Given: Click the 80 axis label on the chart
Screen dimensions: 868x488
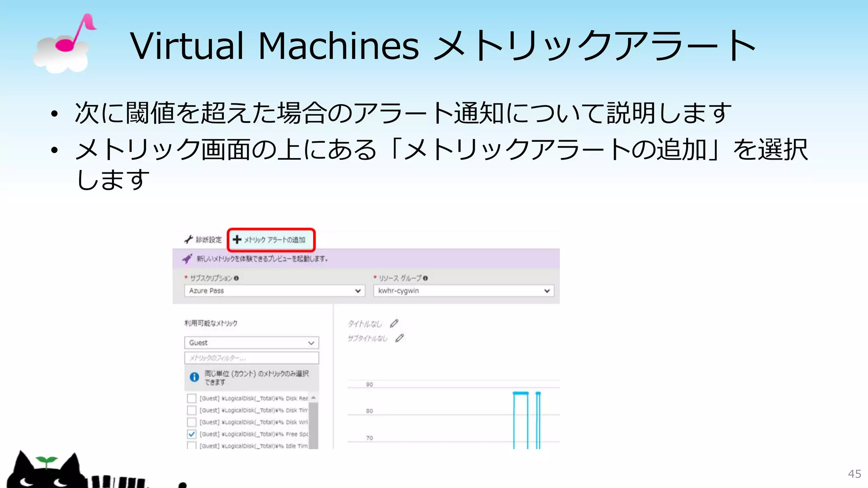Looking at the screenshot, I should pos(370,411).
